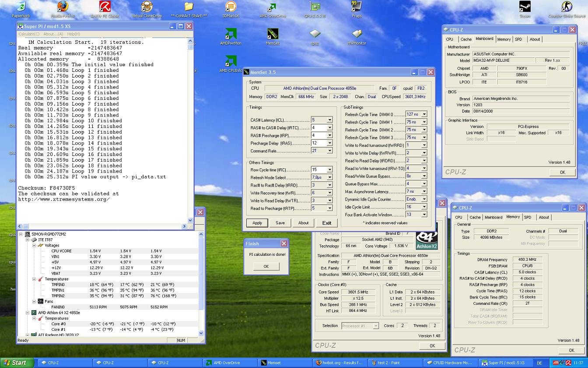Open the Refresh Mode Select dropdown
The width and height of the screenshot is (588, 368).
[x=329, y=177]
